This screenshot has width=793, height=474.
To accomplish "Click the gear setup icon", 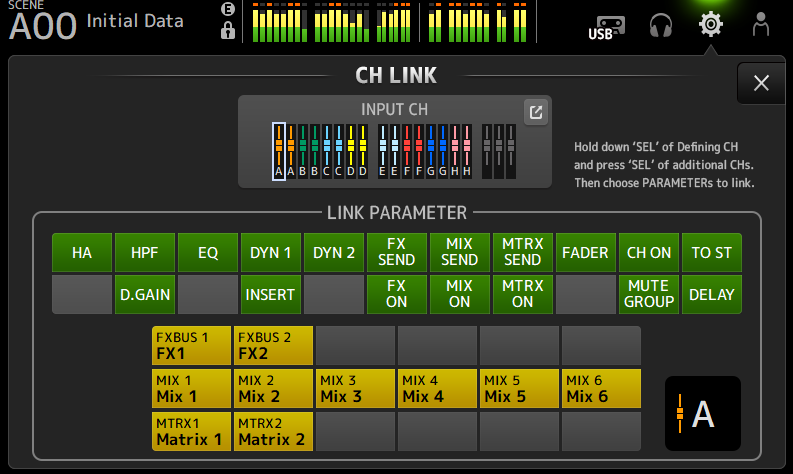I will tap(710, 23).
